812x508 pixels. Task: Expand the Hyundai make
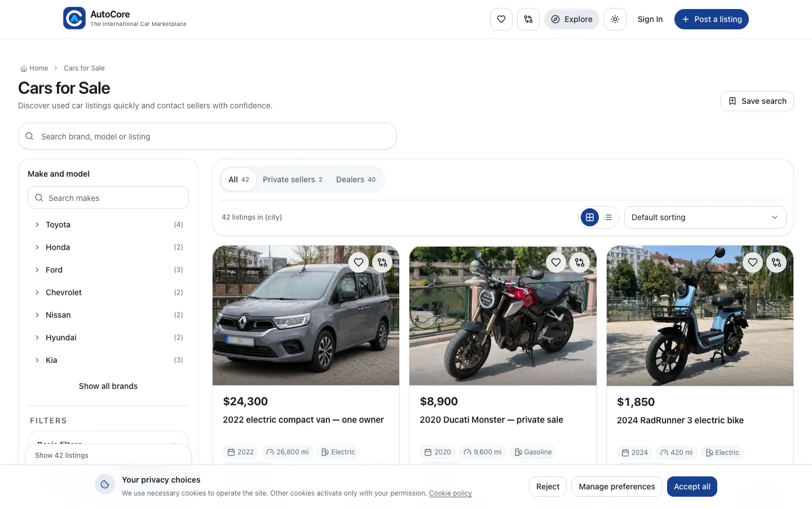(108, 338)
